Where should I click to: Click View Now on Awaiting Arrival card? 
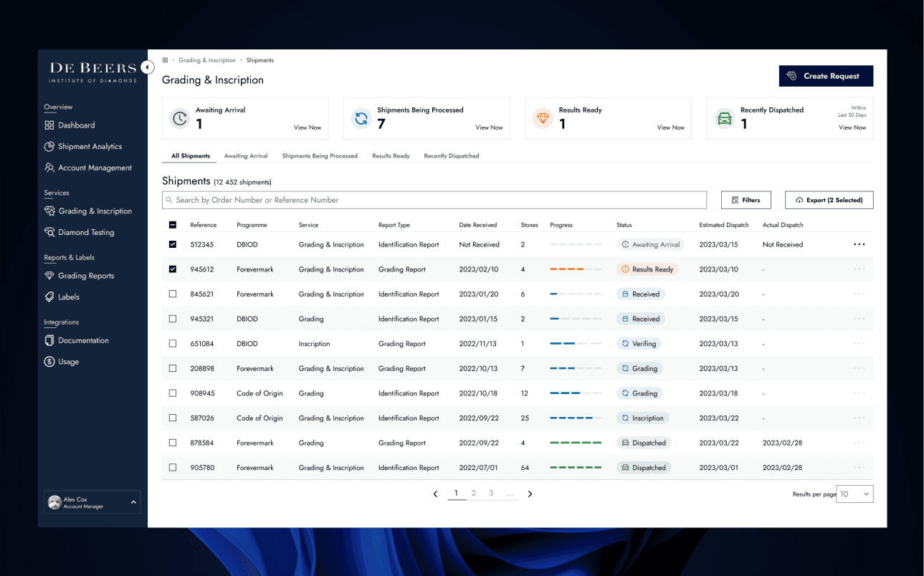pyautogui.click(x=308, y=128)
